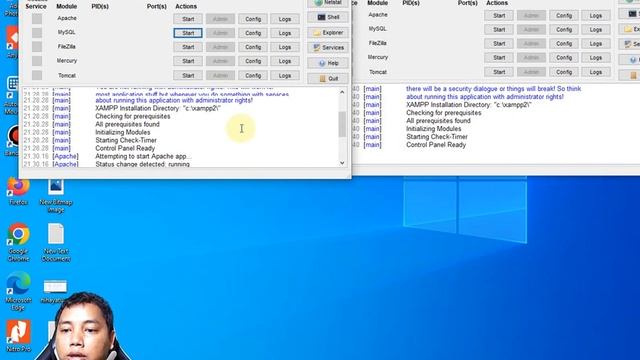Image resolution: width=640 pixels, height=360 pixels.
Task: Open MySQL Config in the left XAMPP window
Action: [253, 33]
